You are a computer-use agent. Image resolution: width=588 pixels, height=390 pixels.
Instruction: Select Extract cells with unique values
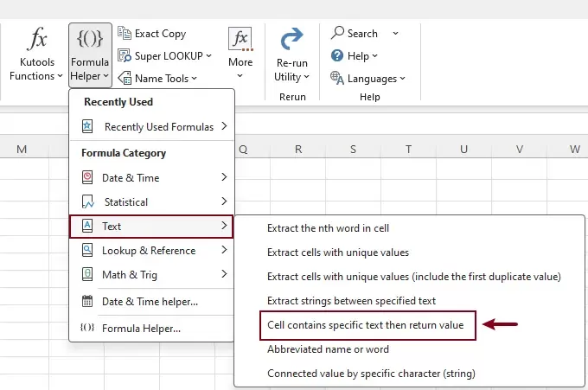click(338, 253)
